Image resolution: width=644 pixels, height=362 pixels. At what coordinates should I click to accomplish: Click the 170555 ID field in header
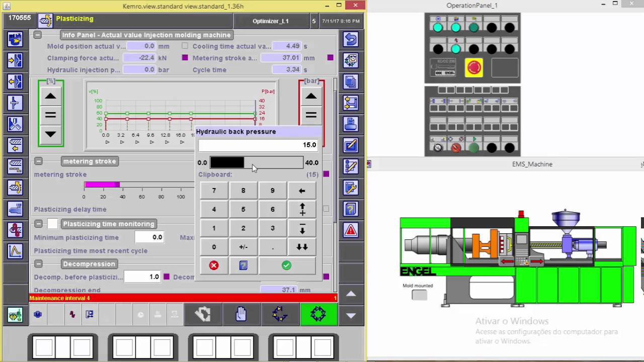(x=20, y=18)
